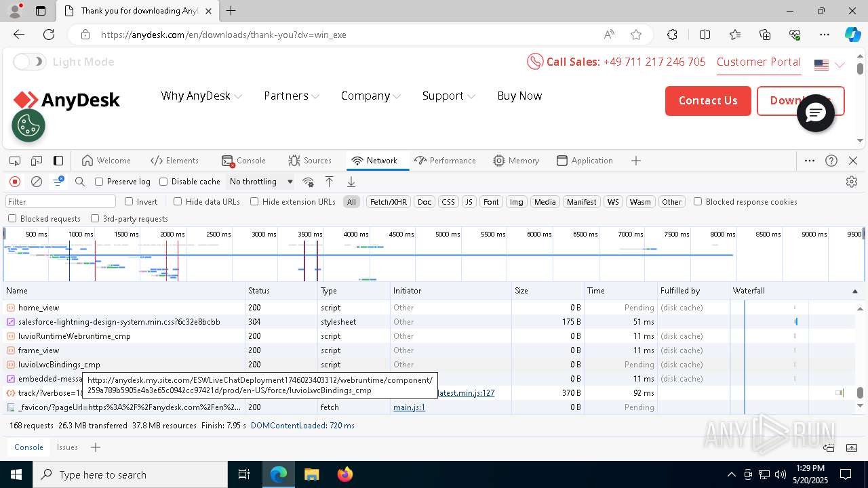868x488 pixels.
Task: Toggle Light Mode switch
Action: click(29, 62)
